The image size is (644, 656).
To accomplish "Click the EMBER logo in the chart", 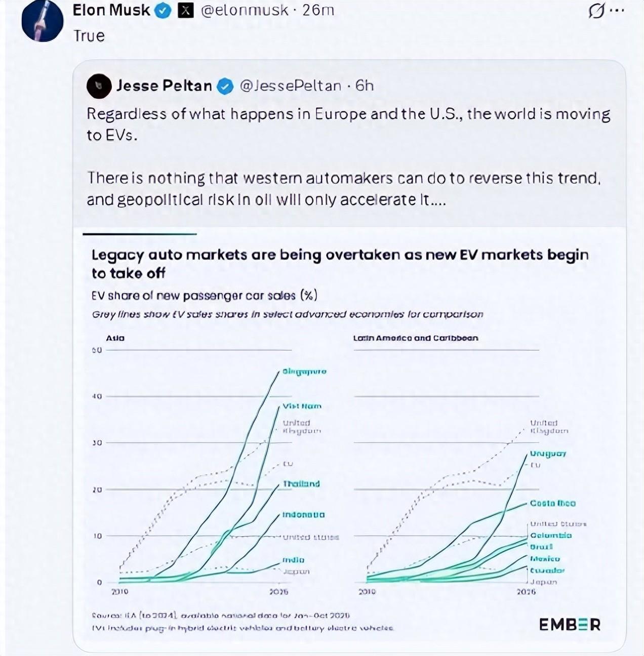I will [x=570, y=625].
